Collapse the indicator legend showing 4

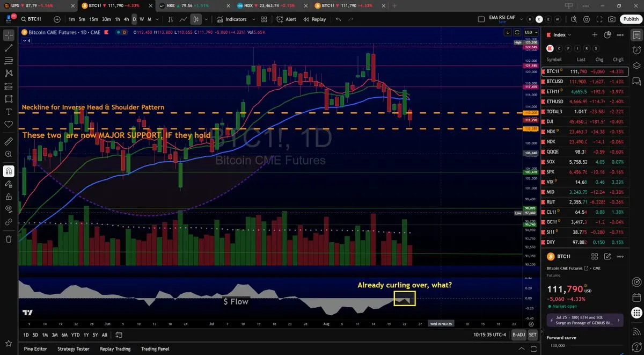click(26, 40)
